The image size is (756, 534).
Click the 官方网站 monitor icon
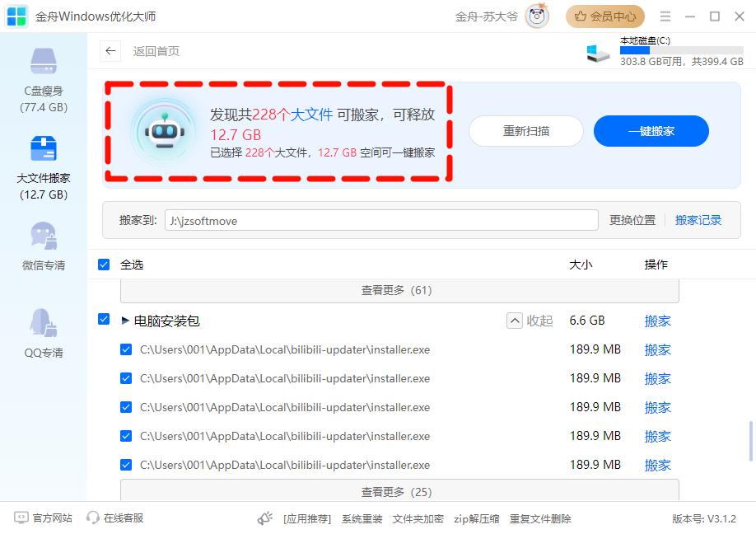(21, 518)
